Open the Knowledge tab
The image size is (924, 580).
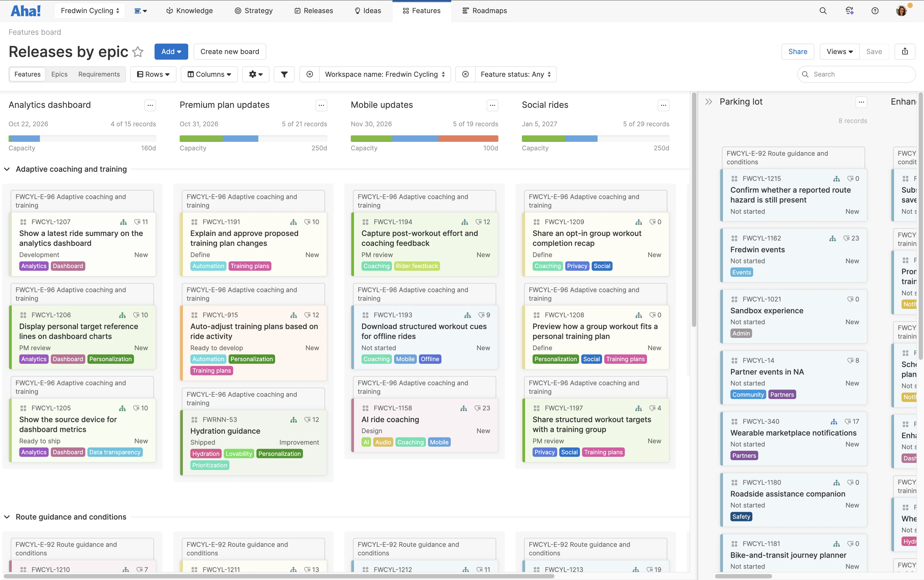tap(189, 11)
